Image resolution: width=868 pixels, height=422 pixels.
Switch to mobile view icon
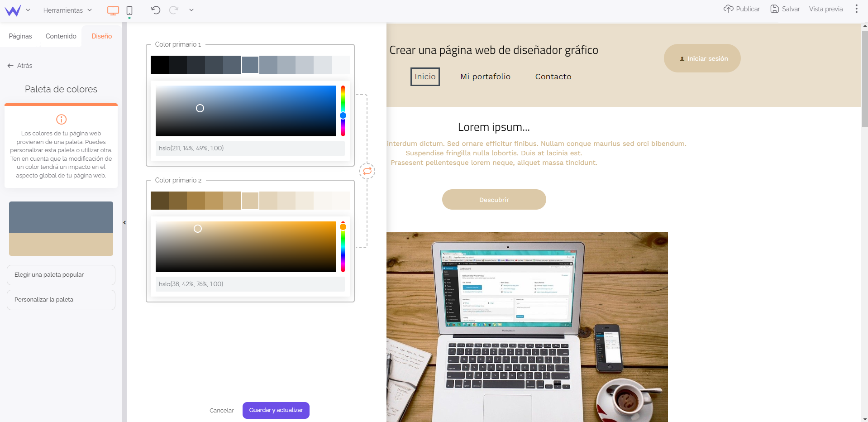click(x=129, y=10)
